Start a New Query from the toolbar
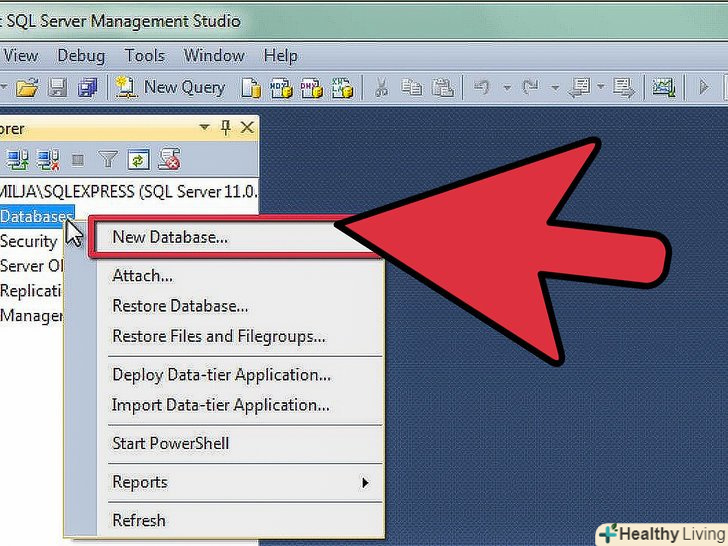 [171, 87]
